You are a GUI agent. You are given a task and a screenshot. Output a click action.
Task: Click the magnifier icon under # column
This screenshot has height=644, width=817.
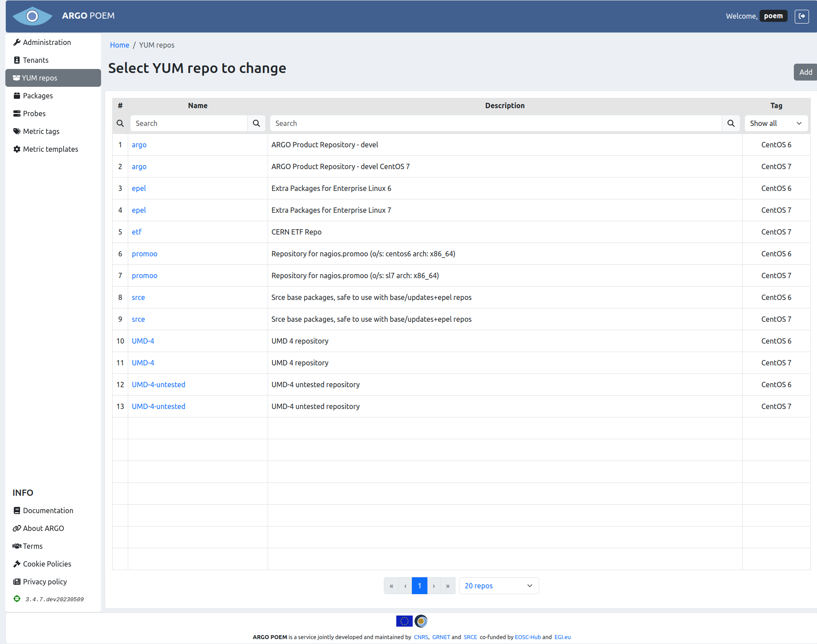(x=120, y=123)
